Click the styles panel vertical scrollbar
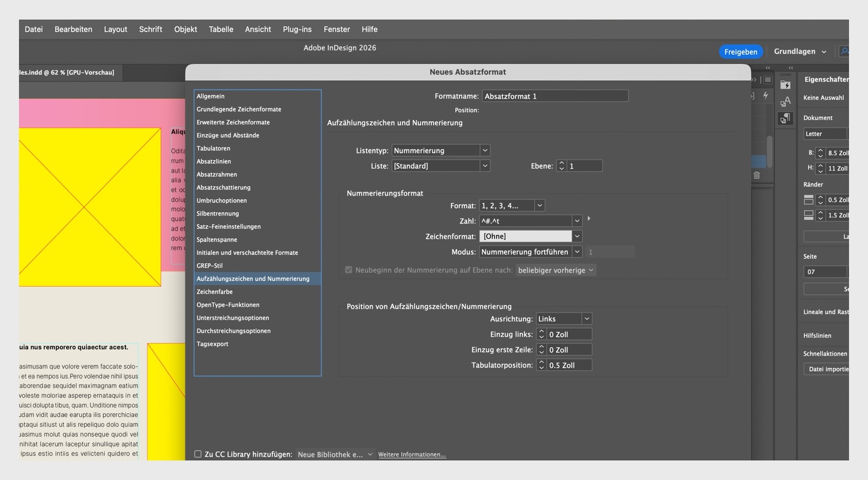 (769, 151)
